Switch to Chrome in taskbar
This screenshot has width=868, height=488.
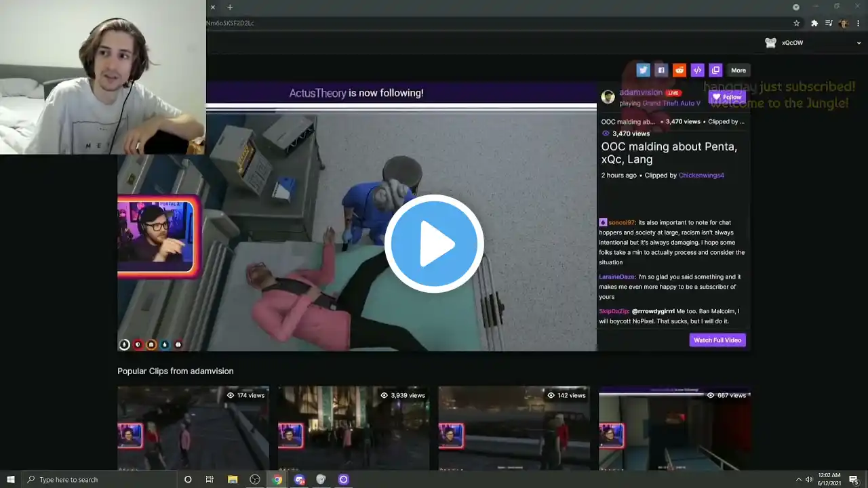click(277, 479)
